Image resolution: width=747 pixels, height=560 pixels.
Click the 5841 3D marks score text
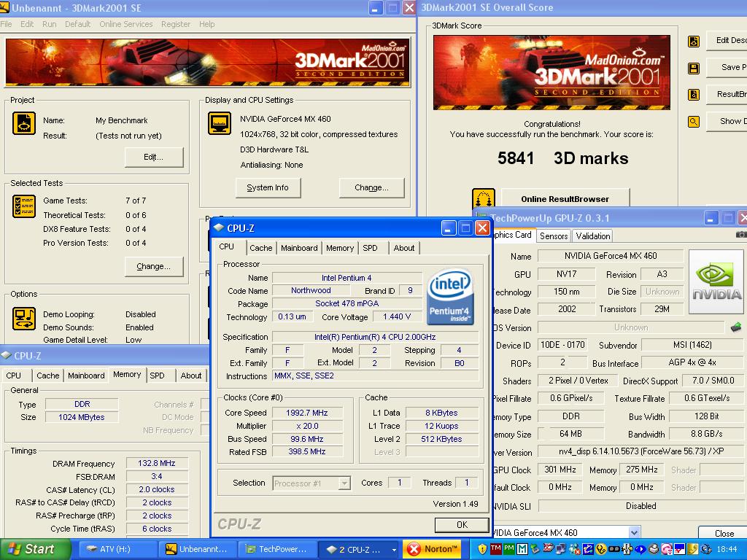coord(562,158)
